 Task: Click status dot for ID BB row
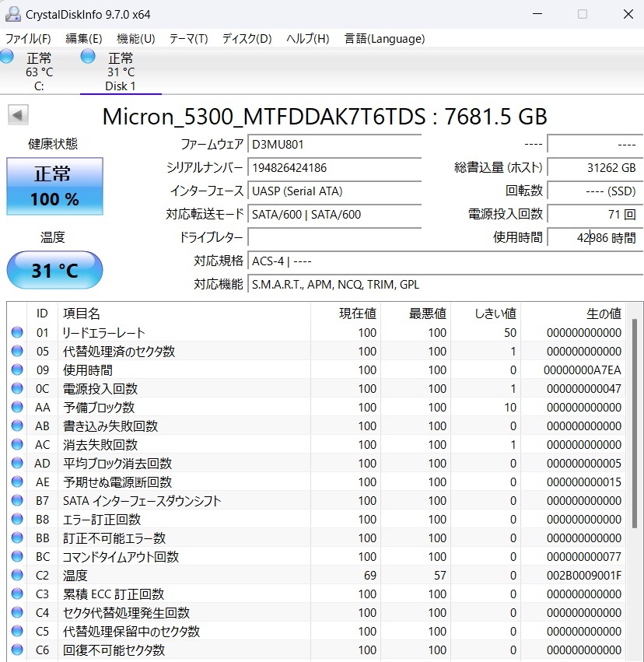pos(17,538)
